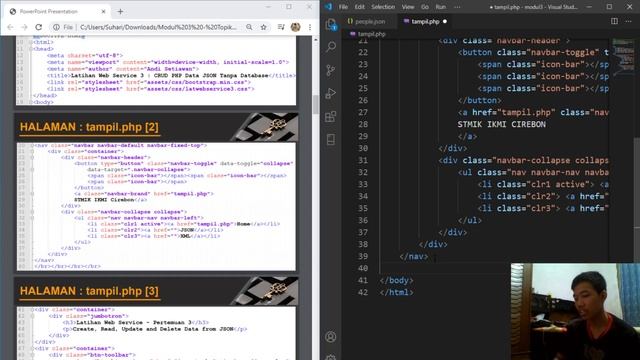The height and width of the screenshot is (360, 640).
Task: Click the File site info icon
Action: pos(62,27)
